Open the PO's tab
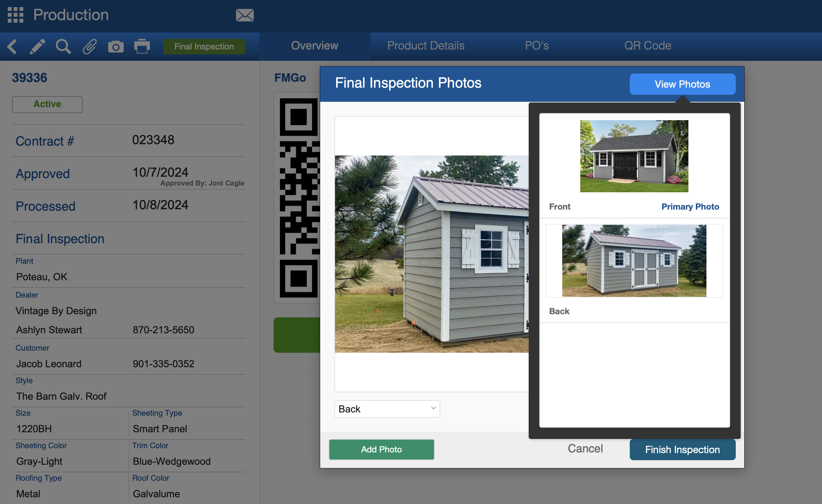 (537, 46)
